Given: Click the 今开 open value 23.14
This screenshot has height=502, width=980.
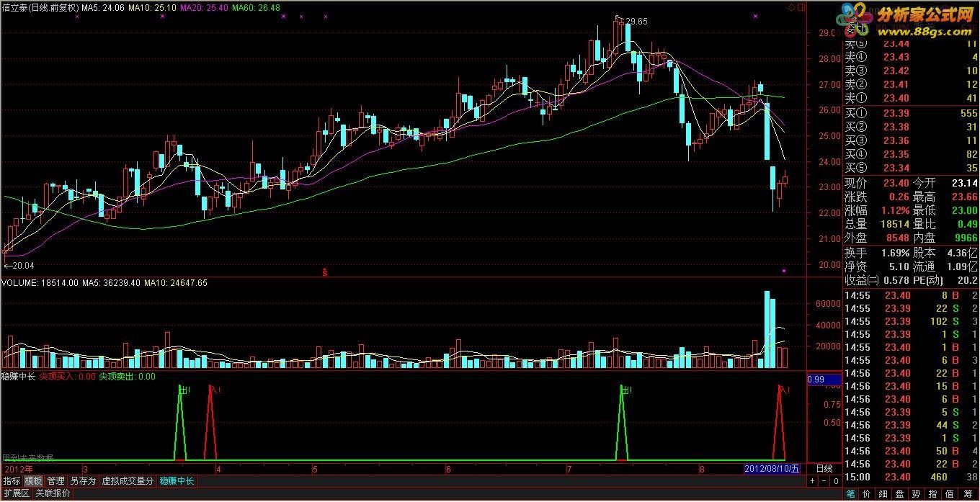Looking at the screenshot, I should click(x=965, y=183).
